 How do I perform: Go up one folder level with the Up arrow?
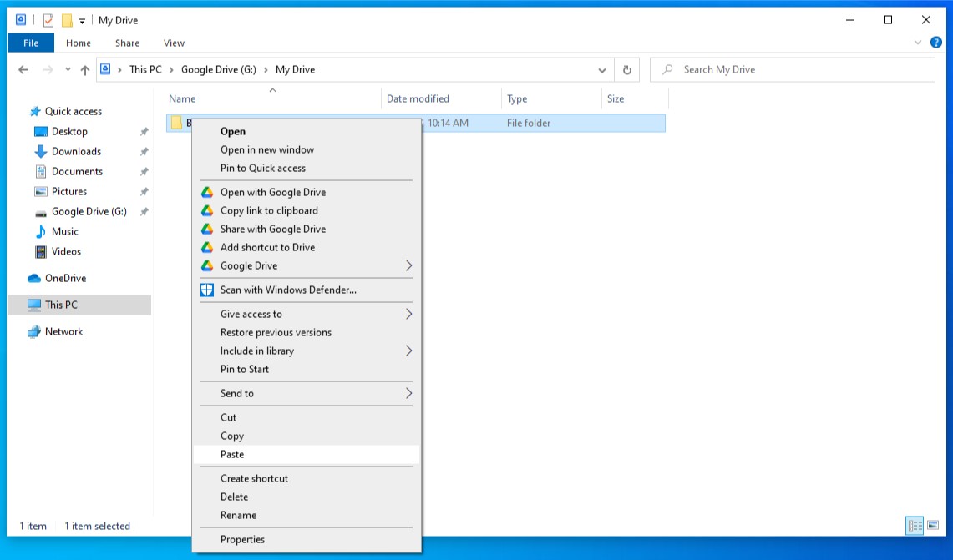point(85,70)
